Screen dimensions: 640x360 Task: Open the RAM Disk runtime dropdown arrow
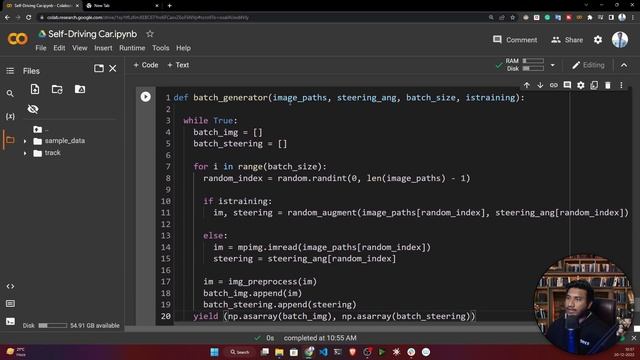tap(552, 65)
